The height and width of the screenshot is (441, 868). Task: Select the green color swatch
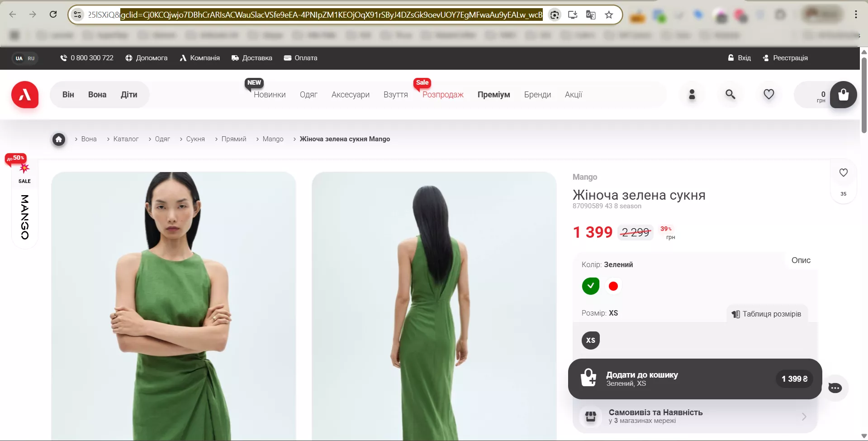590,286
